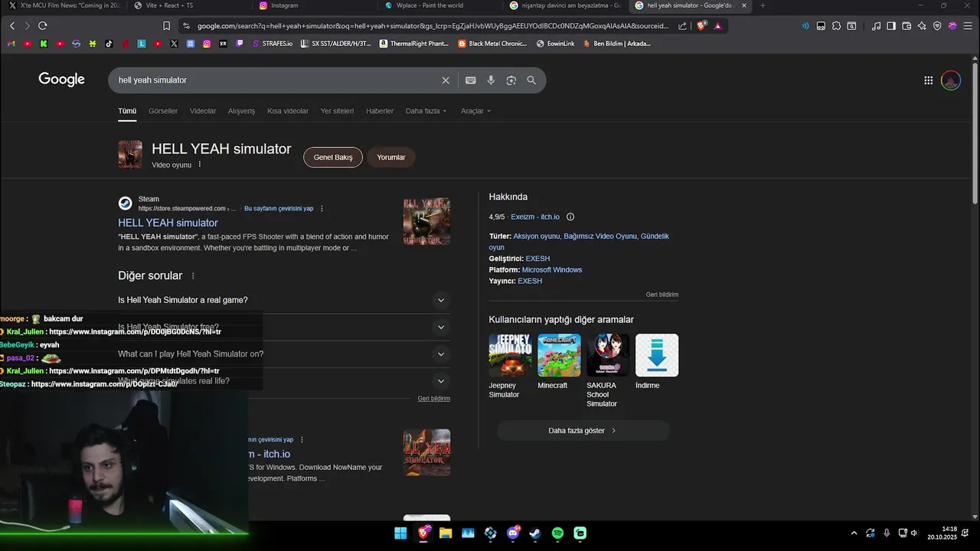Click the browser address bar URL
Image resolution: width=980 pixels, height=551 pixels.
click(x=433, y=25)
